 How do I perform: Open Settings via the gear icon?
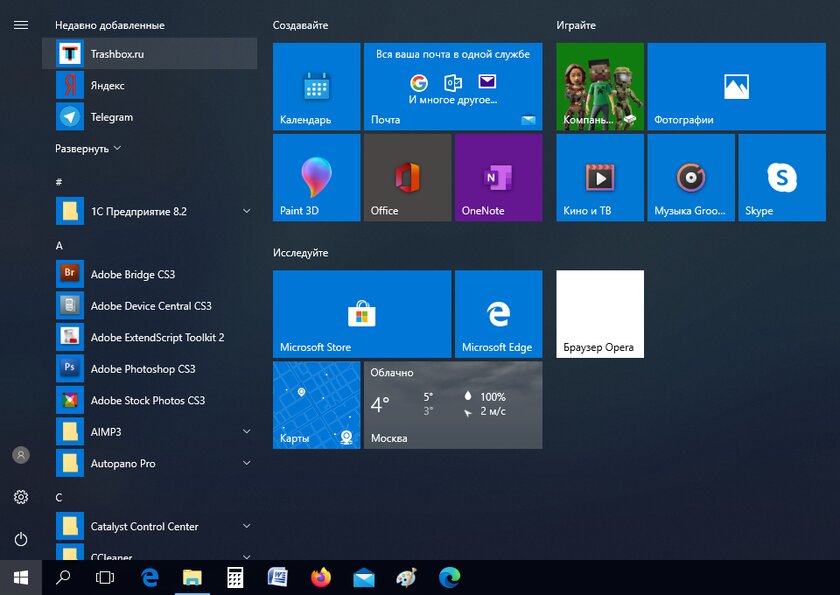(x=21, y=497)
